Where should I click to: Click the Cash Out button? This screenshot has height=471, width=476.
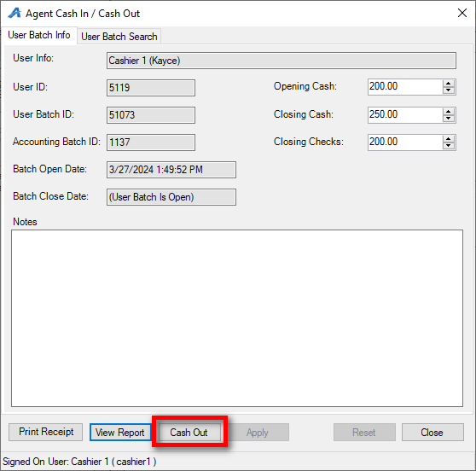[189, 432]
